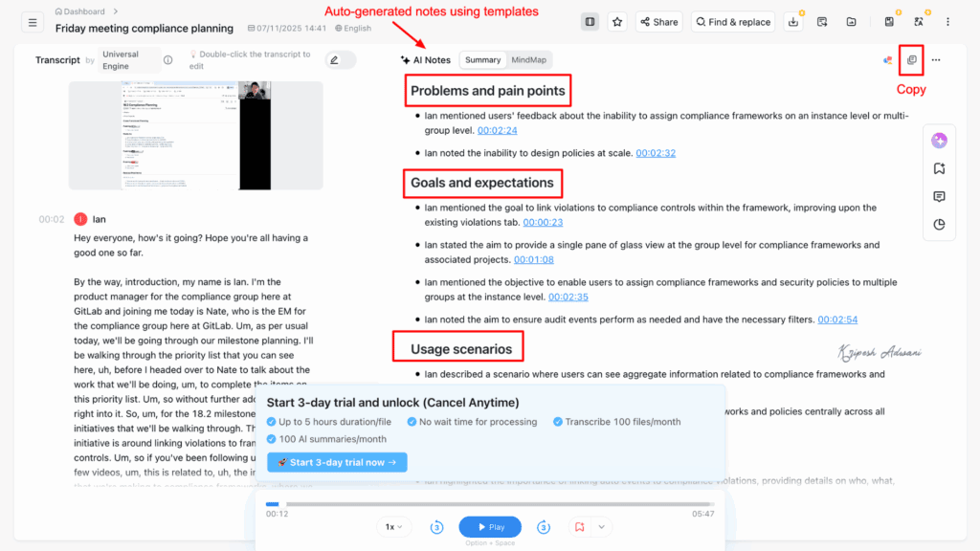This screenshot has width=980, height=551.
Task: Switch to the MindMap tab
Action: click(x=528, y=60)
